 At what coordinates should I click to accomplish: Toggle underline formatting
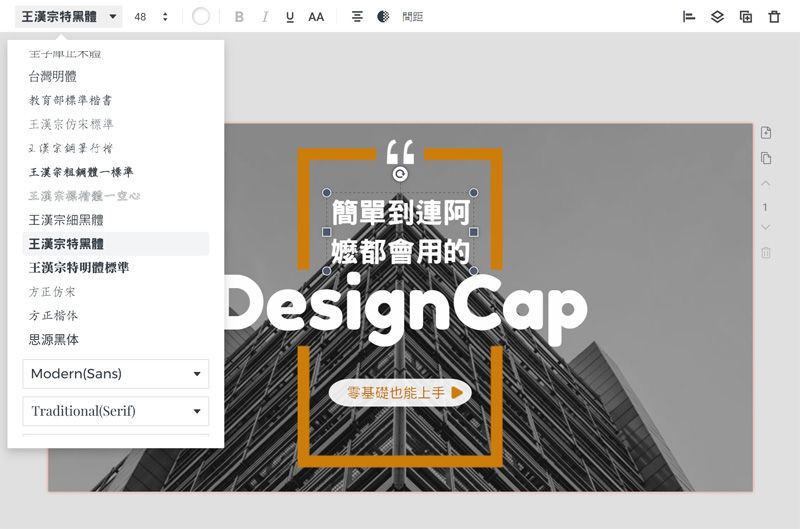(x=290, y=17)
